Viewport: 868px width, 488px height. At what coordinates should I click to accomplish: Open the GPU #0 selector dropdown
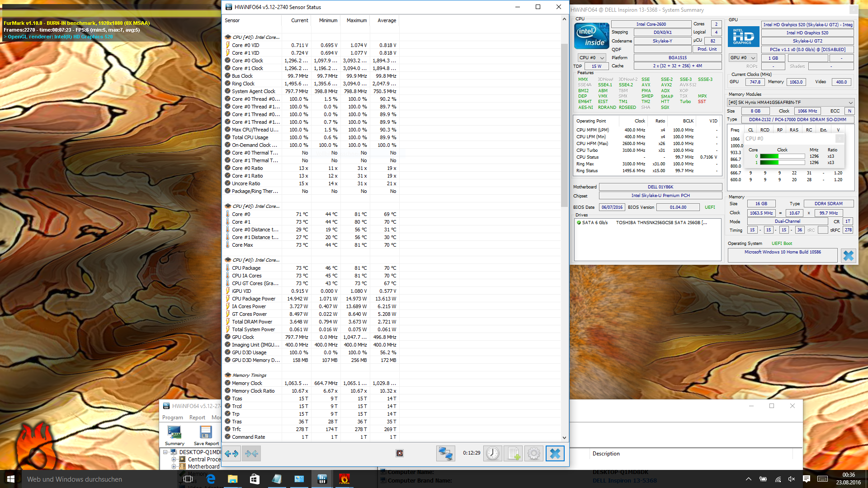coord(743,58)
